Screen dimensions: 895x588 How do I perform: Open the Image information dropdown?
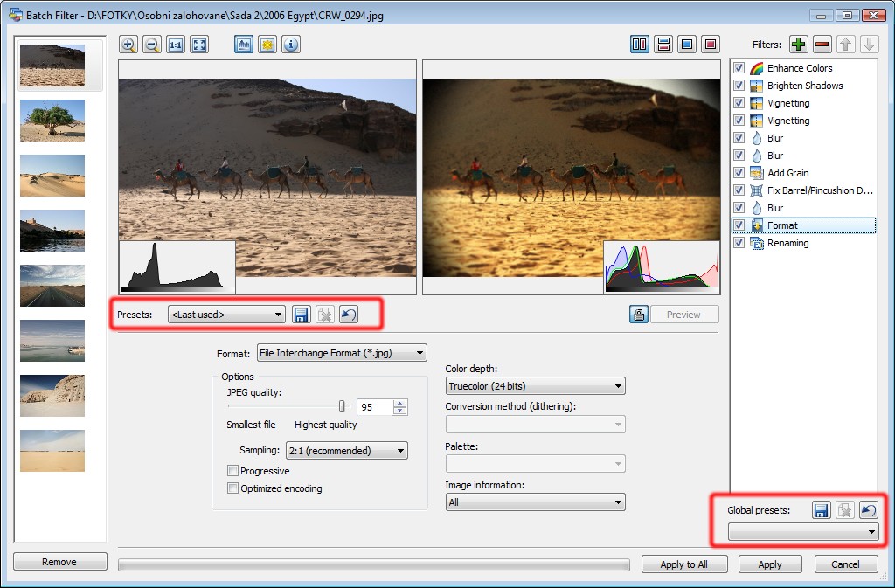click(536, 502)
